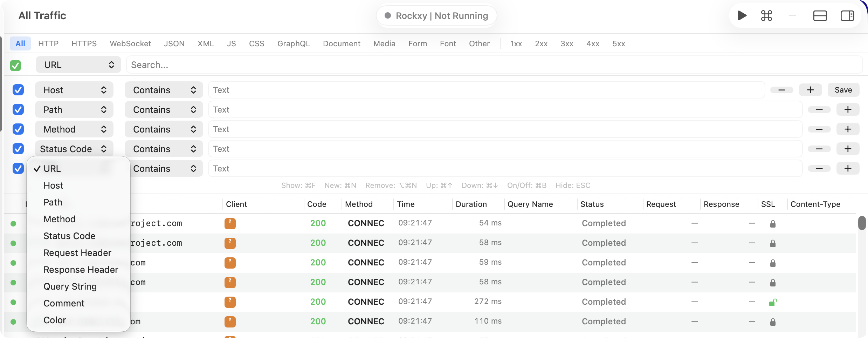Add filter row after Path with plus
Viewport: 868px width, 338px height.
pyautogui.click(x=848, y=110)
